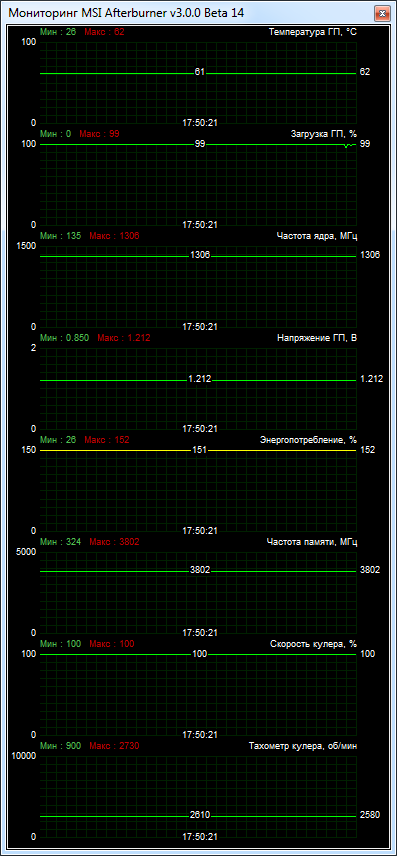Select the "Загрузка ГП, %" graph label

324,133
